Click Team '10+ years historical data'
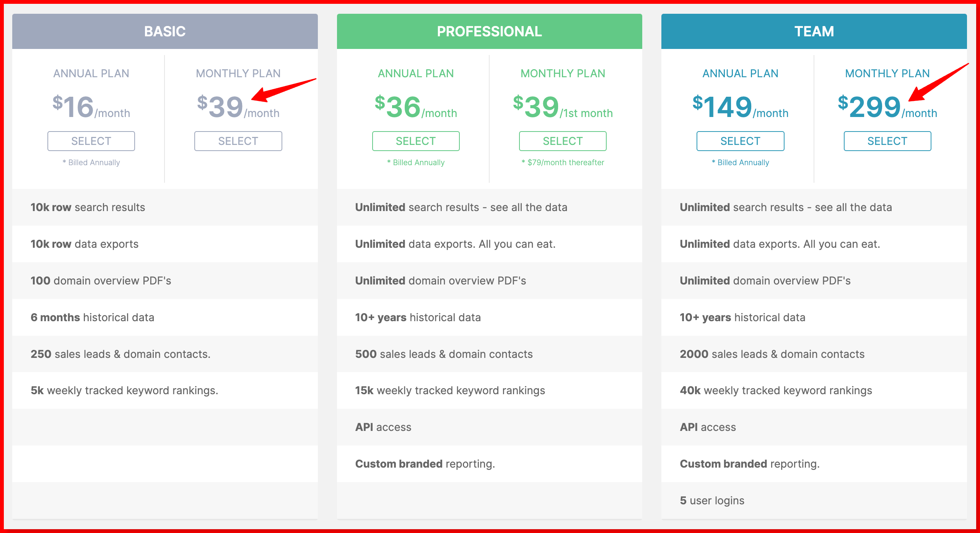This screenshot has height=533, width=980. [x=814, y=317]
